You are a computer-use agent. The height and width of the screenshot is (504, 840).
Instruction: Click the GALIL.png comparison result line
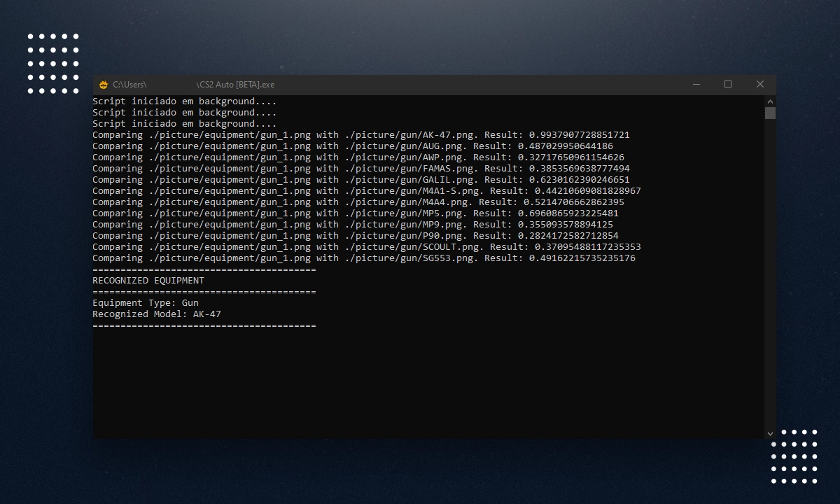click(x=361, y=180)
